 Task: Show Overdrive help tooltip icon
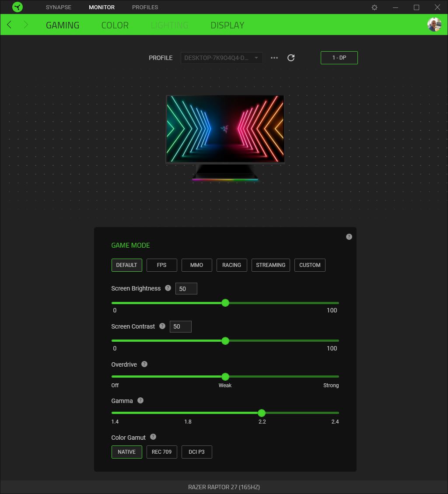[x=144, y=364]
